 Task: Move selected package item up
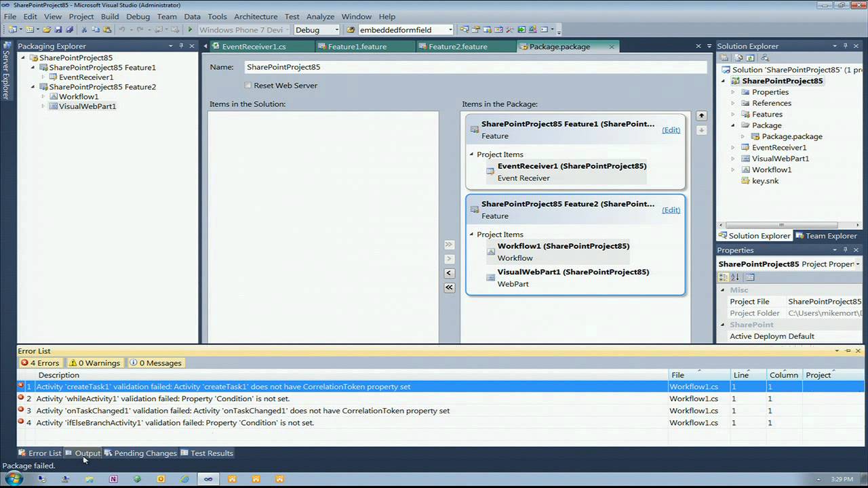click(x=702, y=116)
